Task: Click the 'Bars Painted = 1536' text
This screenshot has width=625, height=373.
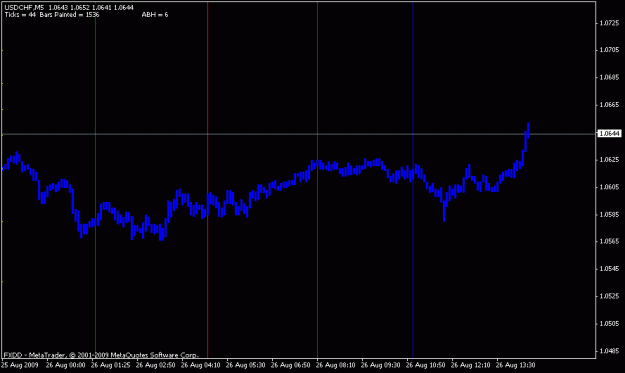Action: point(69,15)
